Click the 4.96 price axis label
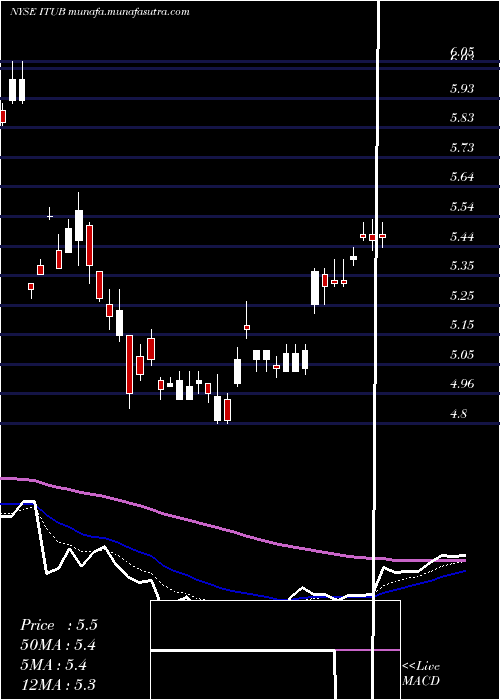This screenshot has height=700, width=500. 462,383
